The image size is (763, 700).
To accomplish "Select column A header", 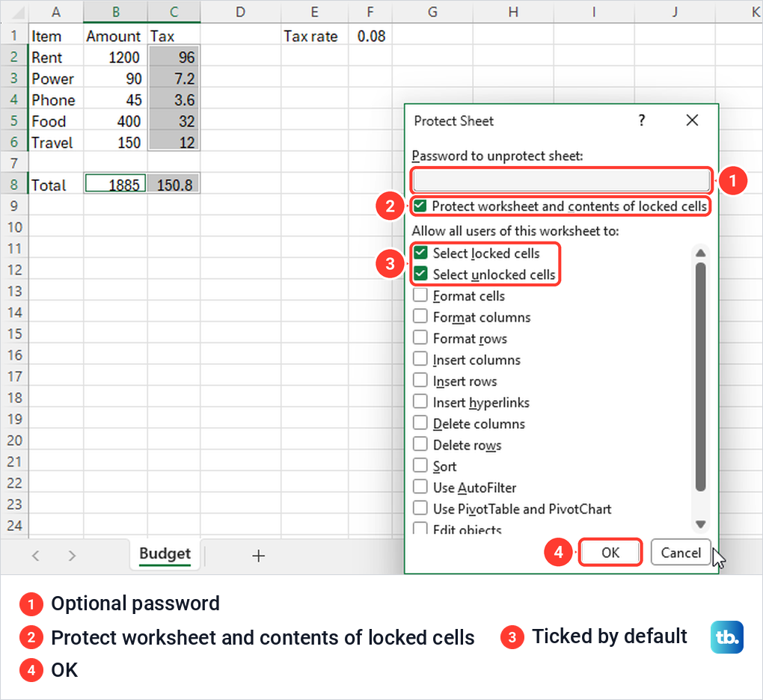I will tap(56, 12).
